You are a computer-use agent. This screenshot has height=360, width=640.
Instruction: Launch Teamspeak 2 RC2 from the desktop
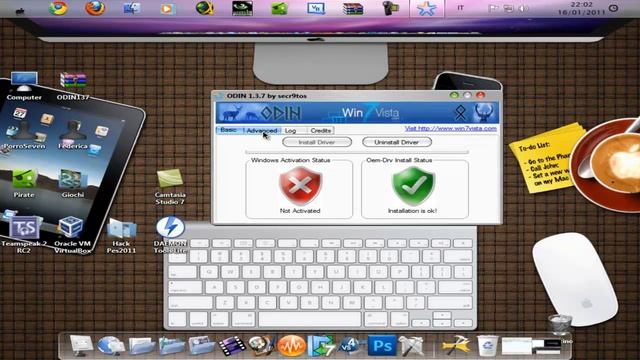[24, 235]
